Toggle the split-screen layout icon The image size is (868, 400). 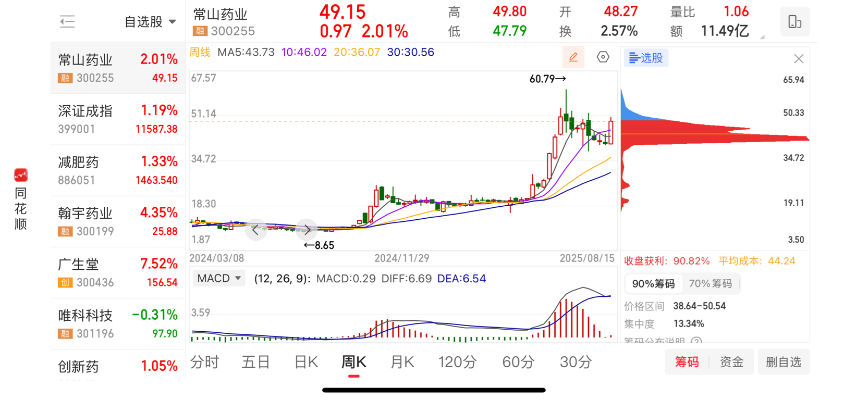[794, 22]
